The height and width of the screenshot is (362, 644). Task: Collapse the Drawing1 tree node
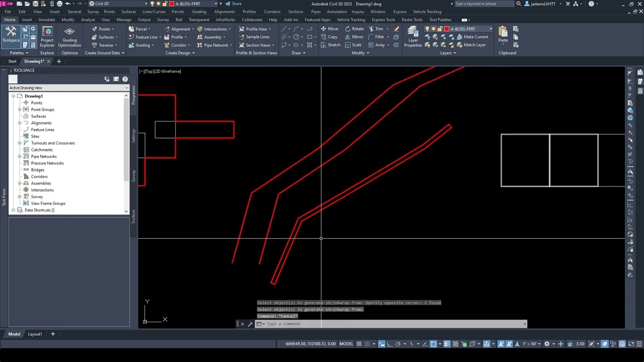click(14, 96)
